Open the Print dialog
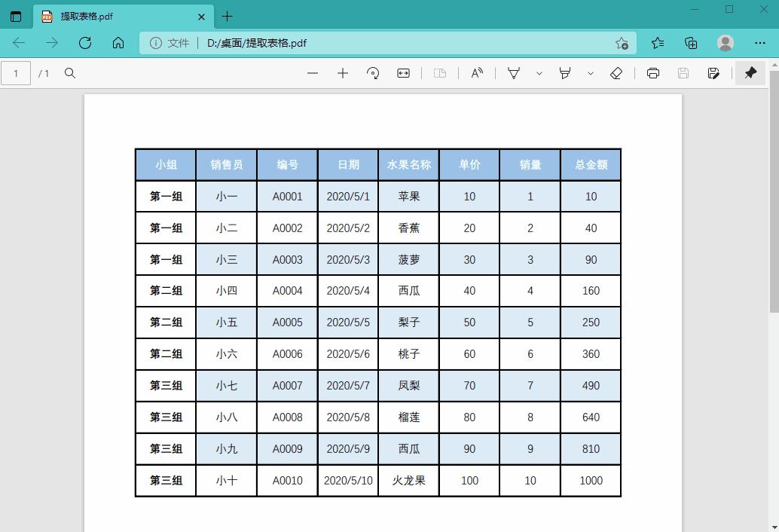779x532 pixels. (x=652, y=73)
